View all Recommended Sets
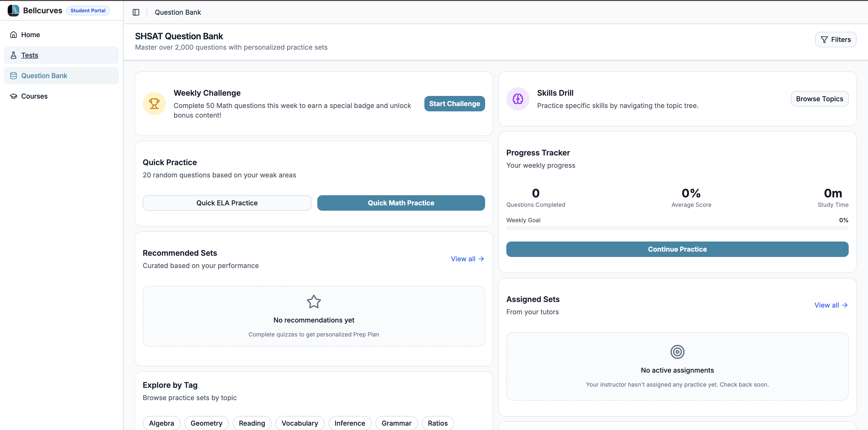Screen dimensions: 868x430 (467, 259)
